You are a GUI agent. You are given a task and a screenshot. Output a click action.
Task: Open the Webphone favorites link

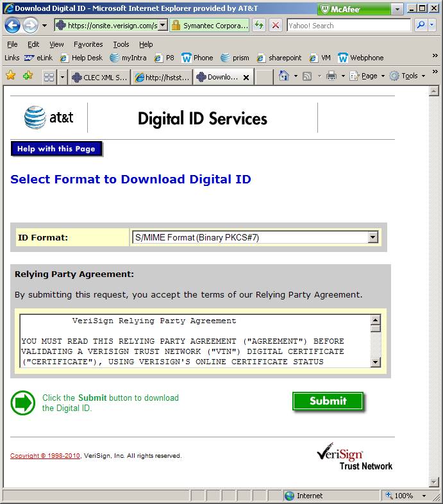(361, 58)
